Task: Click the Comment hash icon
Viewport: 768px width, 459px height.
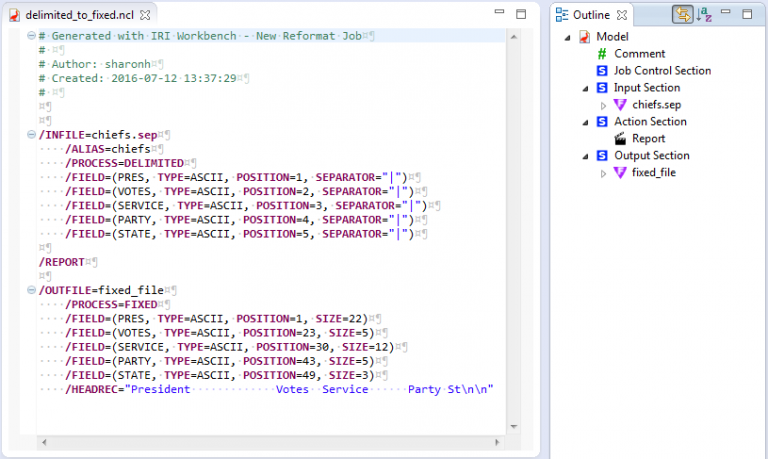Action: coord(602,54)
